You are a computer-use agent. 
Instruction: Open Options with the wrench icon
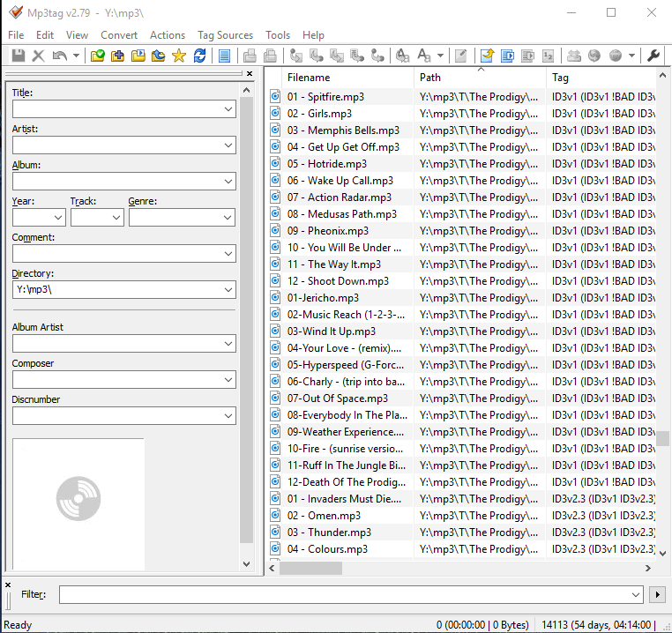coord(653,56)
